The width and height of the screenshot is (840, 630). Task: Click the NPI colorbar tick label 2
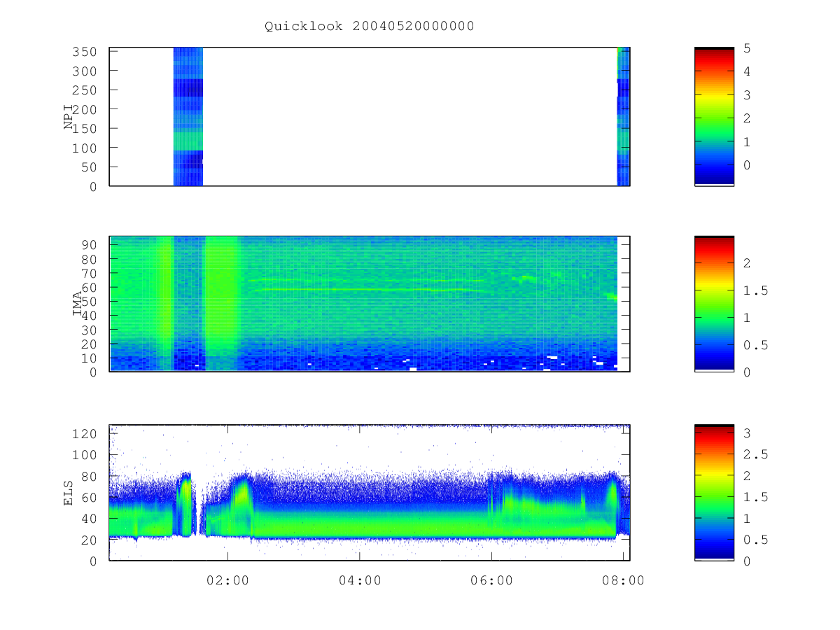tap(747, 118)
